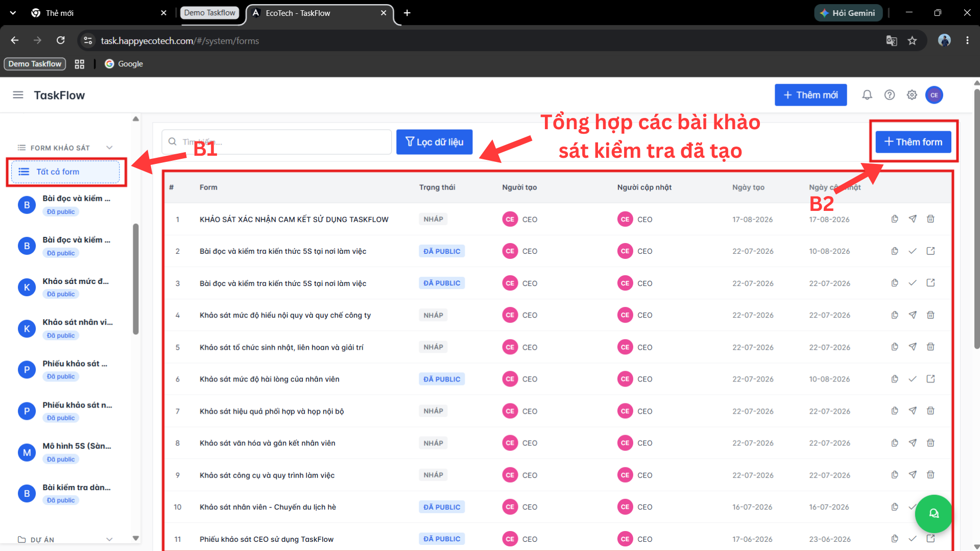This screenshot has width=980, height=551.
Task: Open Khảo sát nhân viên - Chuyến du lịch hè
Action: coord(268,507)
